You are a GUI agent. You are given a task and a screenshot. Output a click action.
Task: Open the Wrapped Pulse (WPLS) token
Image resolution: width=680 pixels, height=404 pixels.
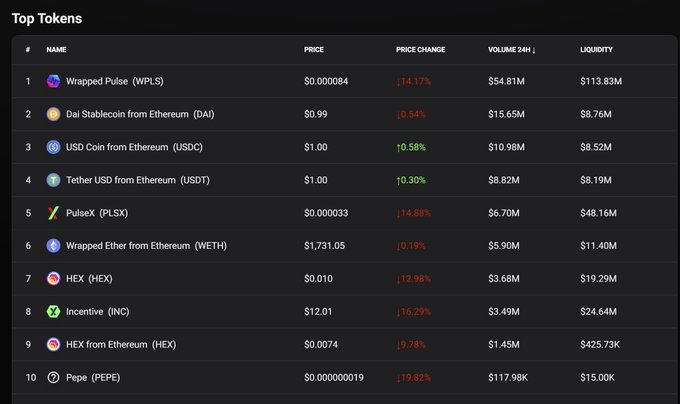pyautogui.click(x=114, y=81)
